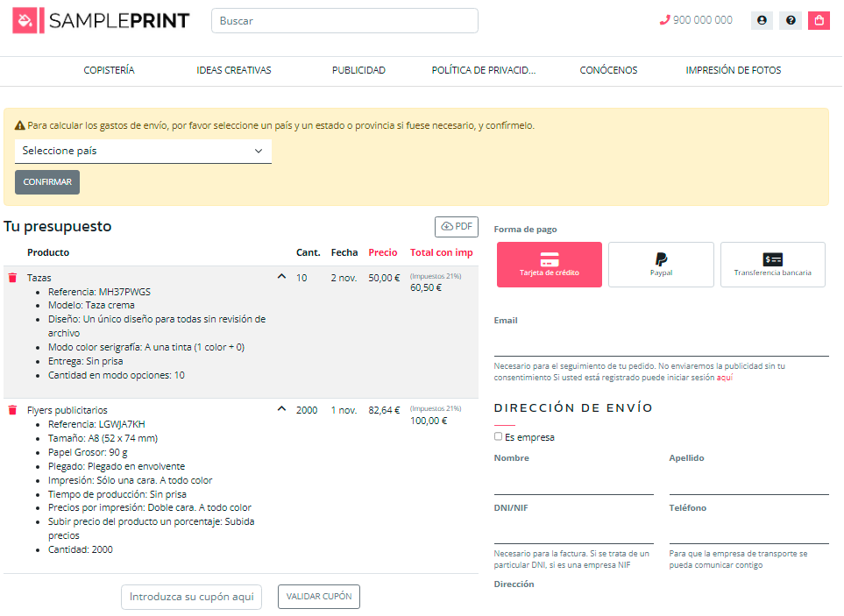Open the user account icon
This screenshot has height=616, width=844.
(x=762, y=20)
